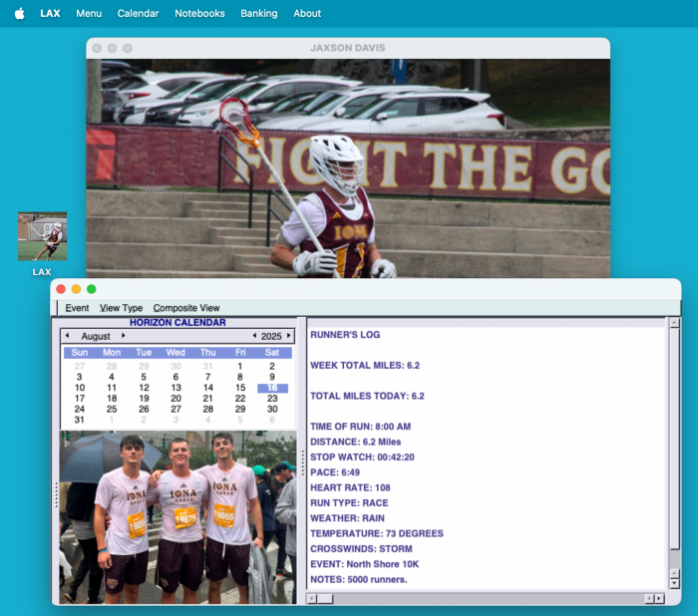
Task: Expand the Composite View menu
Action: pos(186,308)
